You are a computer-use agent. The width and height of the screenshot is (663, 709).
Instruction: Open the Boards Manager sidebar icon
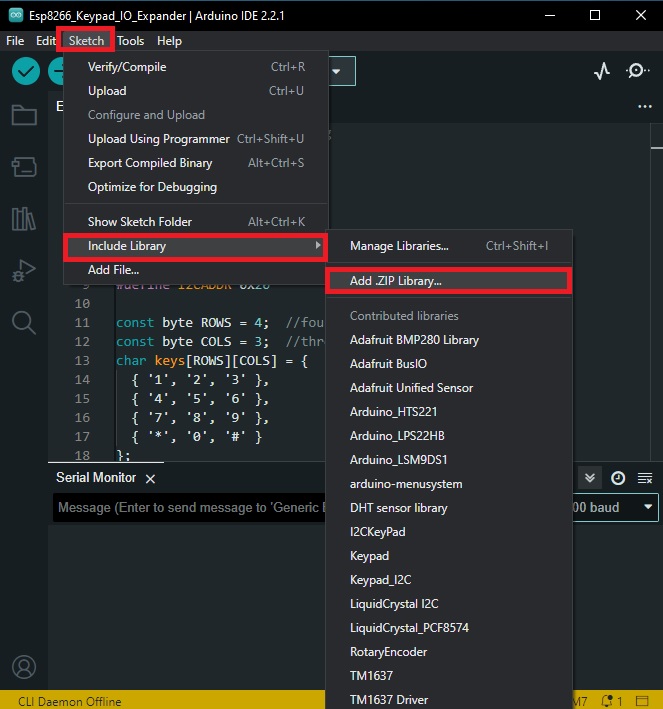[x=24, y=167]
